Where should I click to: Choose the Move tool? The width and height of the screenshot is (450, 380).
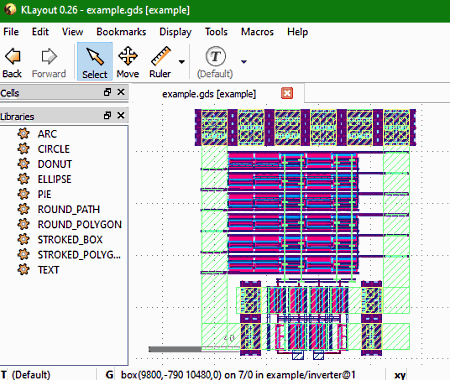(128, 62)
